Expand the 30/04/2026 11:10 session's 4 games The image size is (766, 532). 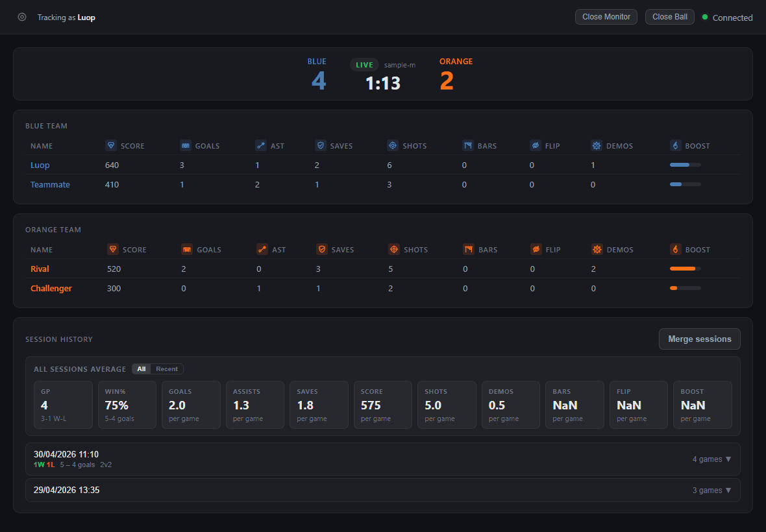711,459
